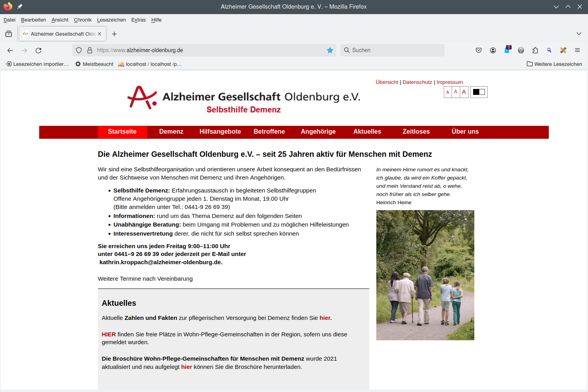The width and height of the screenshot is (588, 392).
Task: Follow the hier link after Zahlen und Fakten
Action: pyautogui.click(x=325, y=318)
